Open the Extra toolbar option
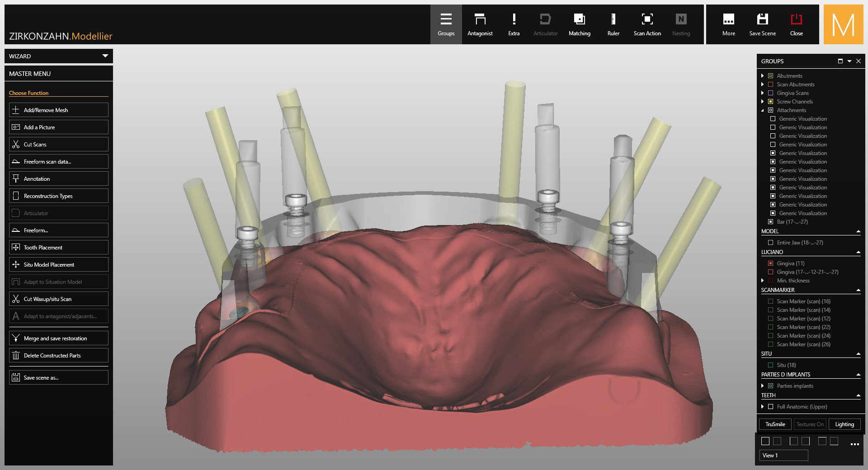This screenshot has width=868, height=470. 514,24
